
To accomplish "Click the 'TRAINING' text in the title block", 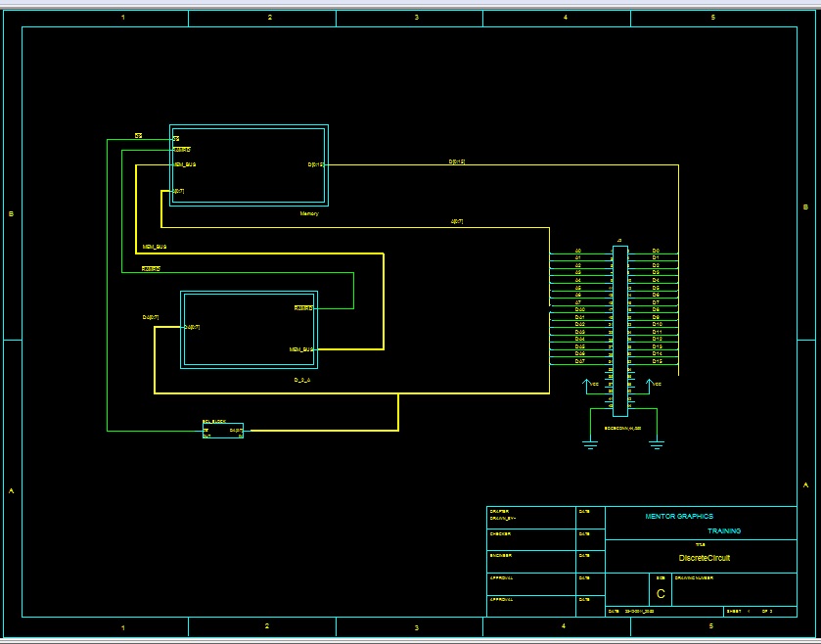I will [x=724, y=530].
